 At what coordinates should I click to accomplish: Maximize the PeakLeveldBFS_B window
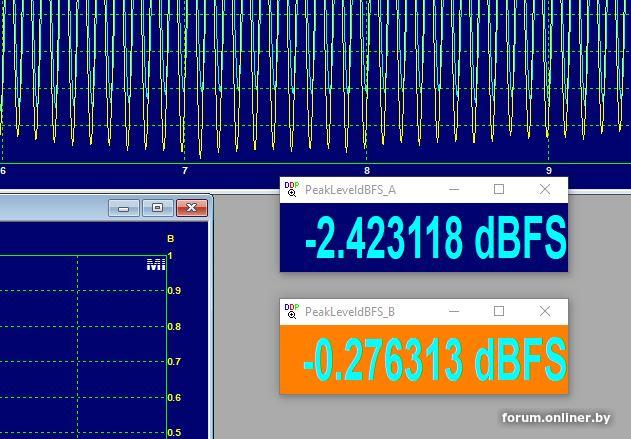point(499,311)
